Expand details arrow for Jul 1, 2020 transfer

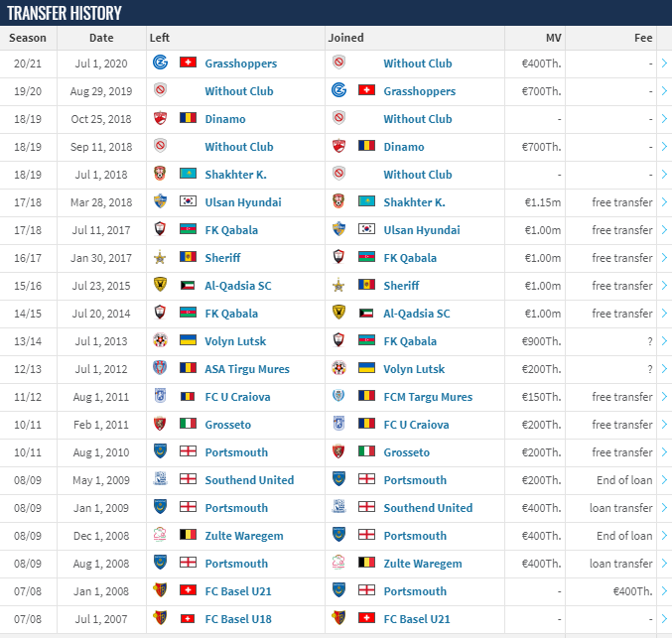click(x=664, y=64)
